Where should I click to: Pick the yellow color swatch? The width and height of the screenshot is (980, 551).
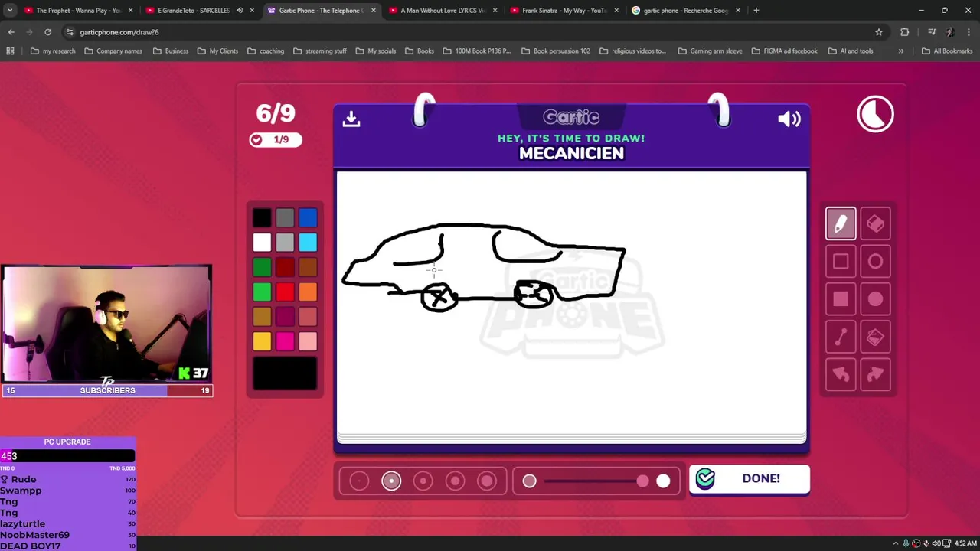click(262, 341)
